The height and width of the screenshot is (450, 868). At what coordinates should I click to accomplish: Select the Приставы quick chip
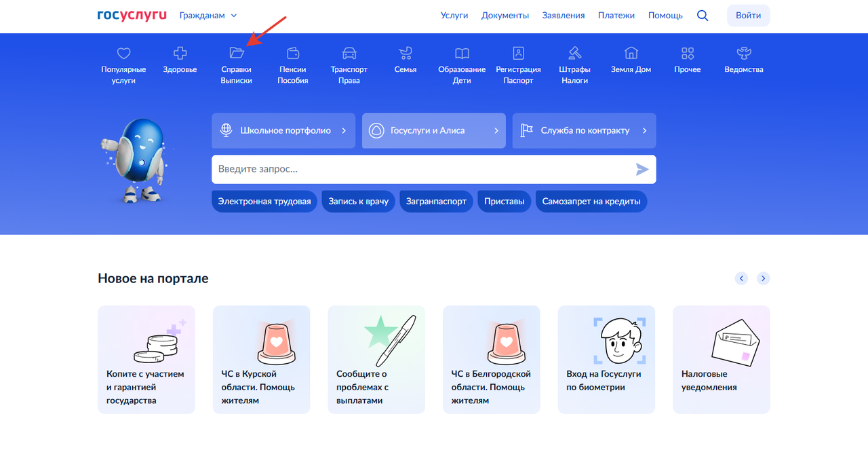tap(505, 202)
